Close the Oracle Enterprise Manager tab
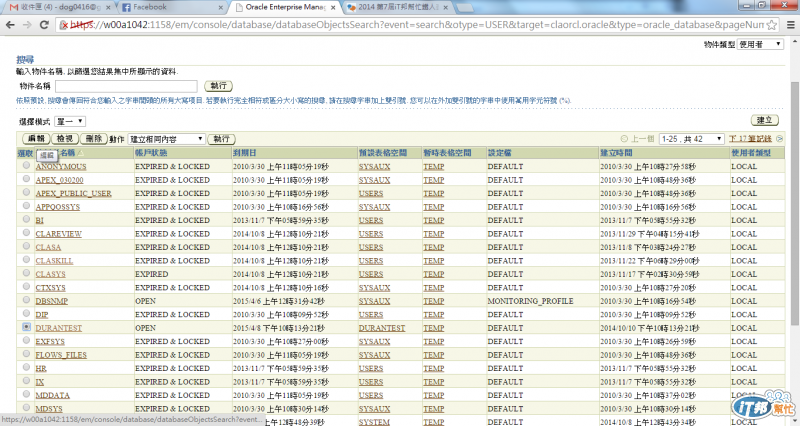The height and width of the screenshot is (426, 800). point(333,8)
